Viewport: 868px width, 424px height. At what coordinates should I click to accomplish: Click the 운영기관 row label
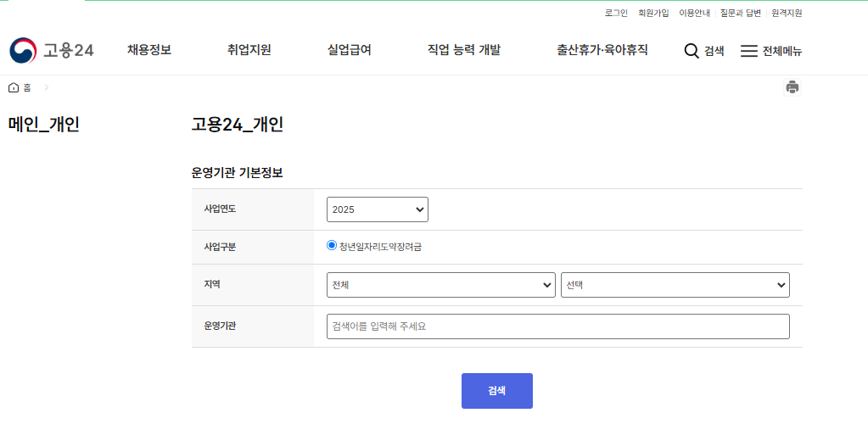coord(220,326)
